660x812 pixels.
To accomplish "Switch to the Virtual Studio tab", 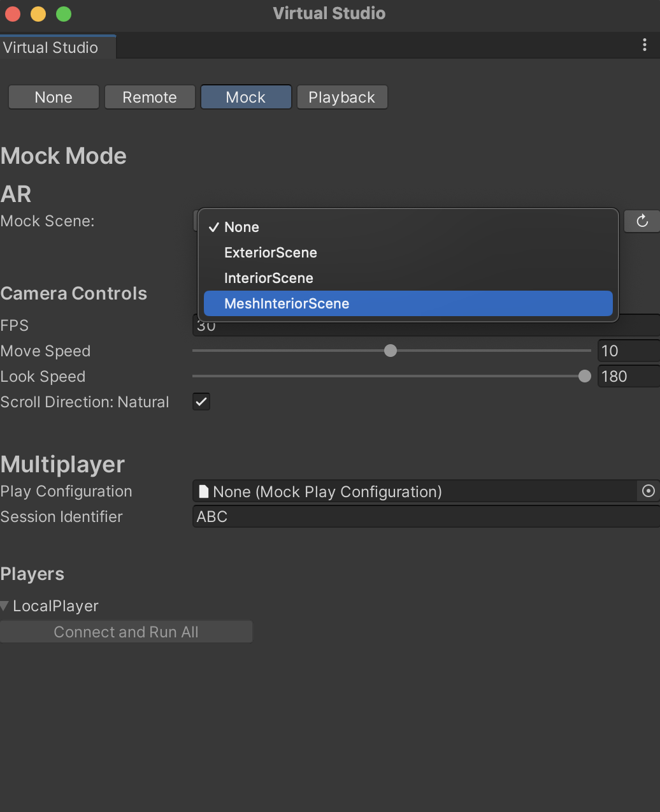I will pos(50,47).
